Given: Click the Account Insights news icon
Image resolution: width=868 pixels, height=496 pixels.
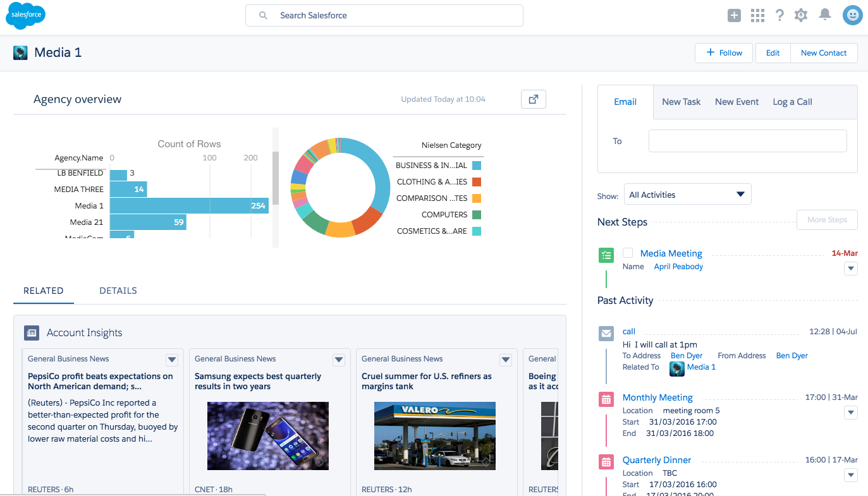Looking at the screenshot, I should [x=31, y=333].
